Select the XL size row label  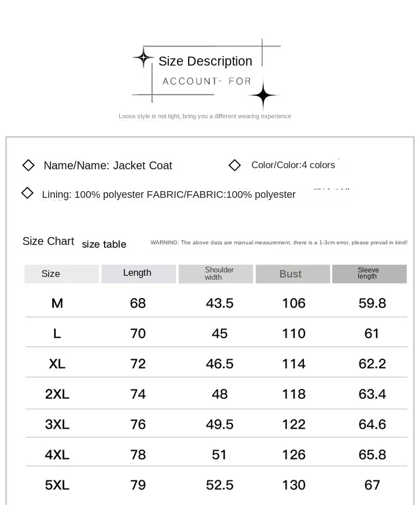[x=57, y=364]
